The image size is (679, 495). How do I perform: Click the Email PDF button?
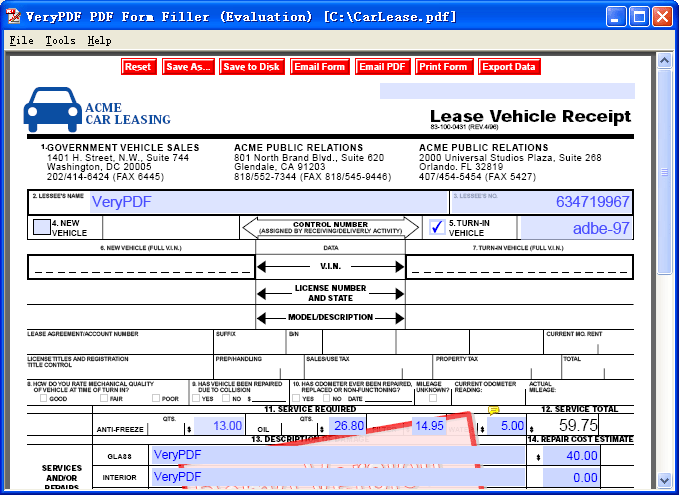pyautogui.click(x=382, y=67)
